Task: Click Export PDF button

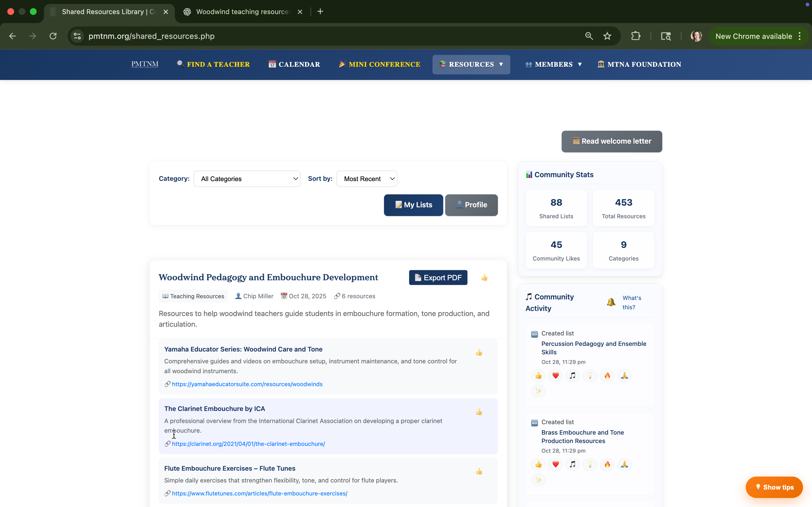Action: (438, 278)
